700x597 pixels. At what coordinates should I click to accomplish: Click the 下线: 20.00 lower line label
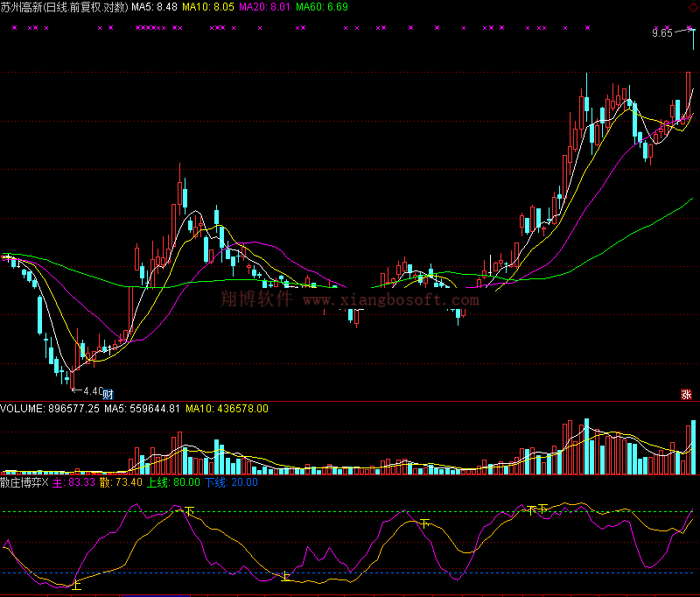coord(231,482)
